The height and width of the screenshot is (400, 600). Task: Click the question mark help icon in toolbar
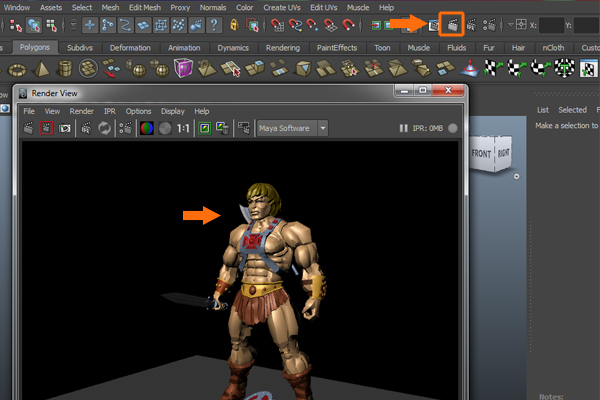[x=213, y=24]
